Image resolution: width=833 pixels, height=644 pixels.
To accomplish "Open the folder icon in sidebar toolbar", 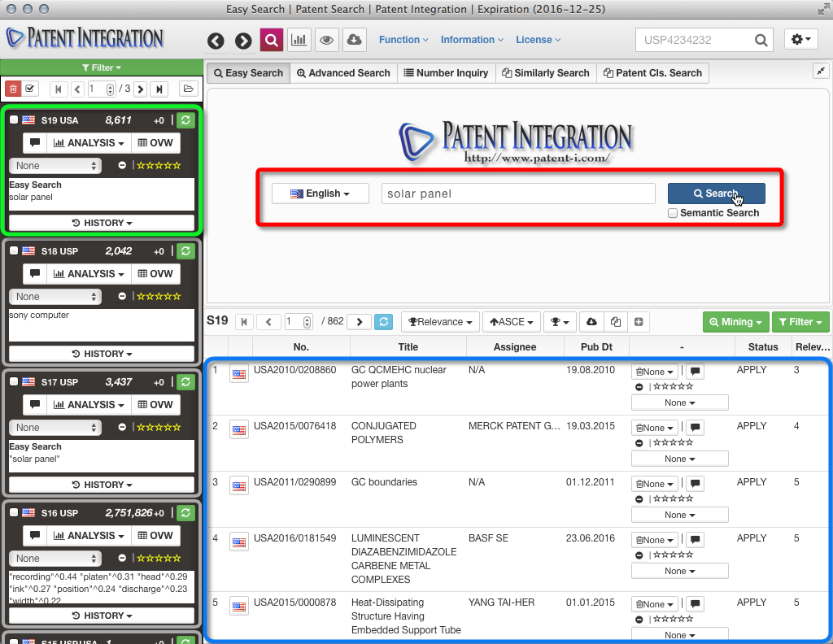I will [x=188, y=89].
